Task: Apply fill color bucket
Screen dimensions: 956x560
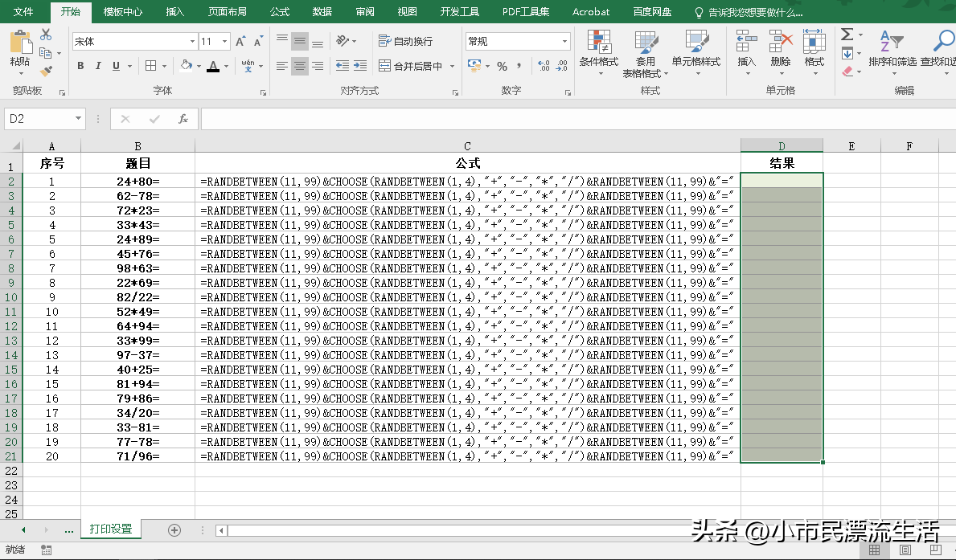Action: [x=186, y=66]
